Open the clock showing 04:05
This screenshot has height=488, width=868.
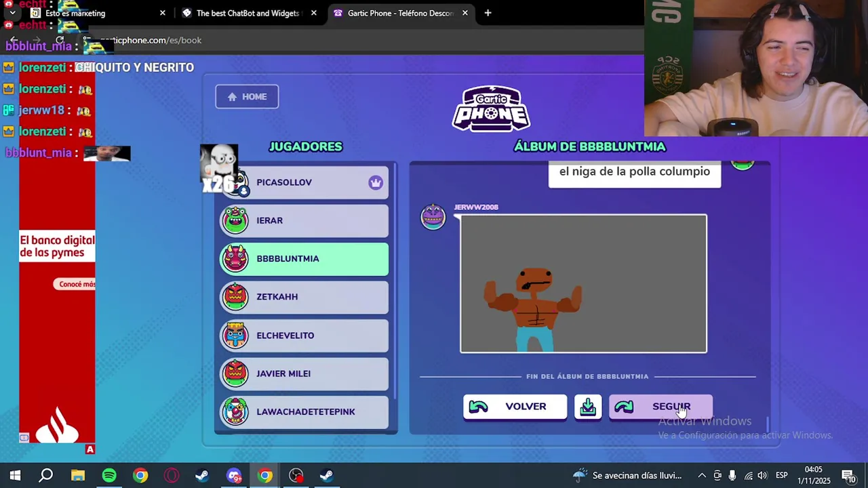(813, 475)
